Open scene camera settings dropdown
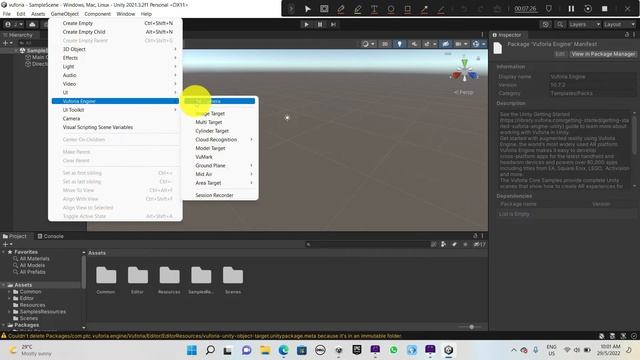Viewport: 640px width, 360px height. (x=461, y=44)
